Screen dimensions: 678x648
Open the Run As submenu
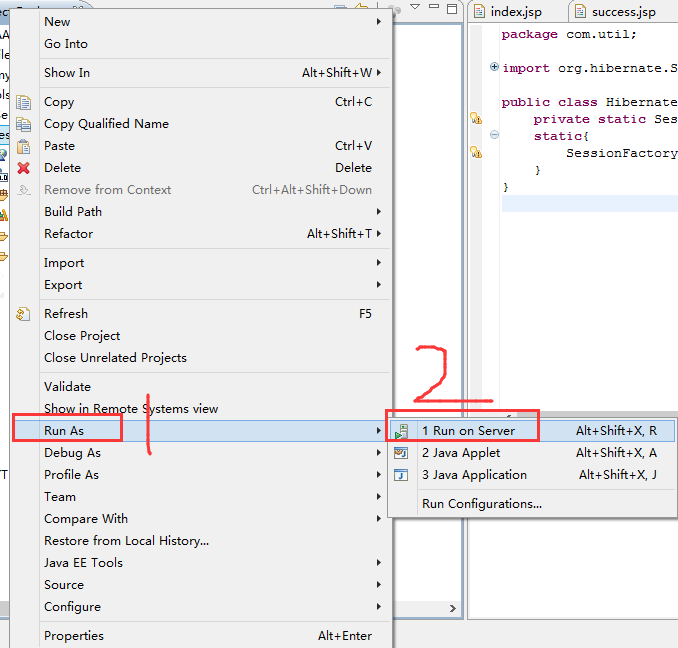pyautogui.click(x=201, y=431)
